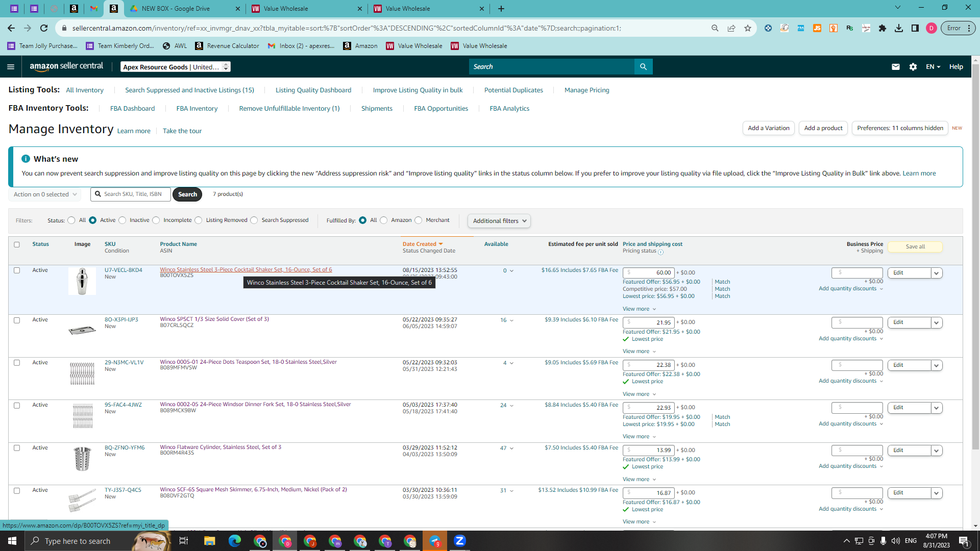Click Add a product button
980x551 pixels.
823,128
